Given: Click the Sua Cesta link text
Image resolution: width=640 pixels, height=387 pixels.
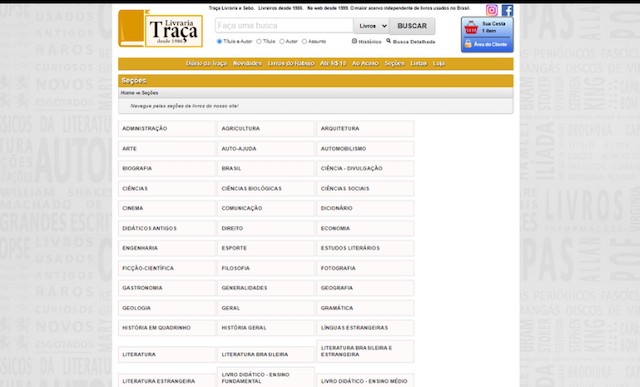Looking at the screenshot, I should tap(493, 24).
